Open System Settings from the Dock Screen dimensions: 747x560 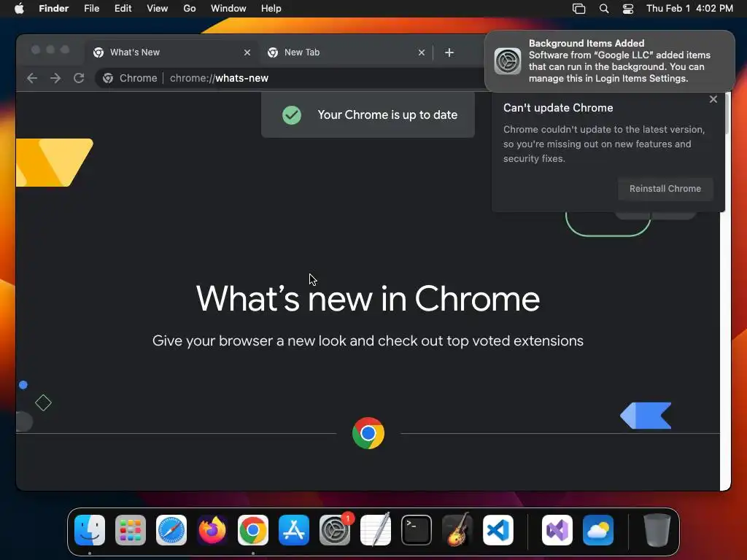pyautogui.click(x=334, y=530)
